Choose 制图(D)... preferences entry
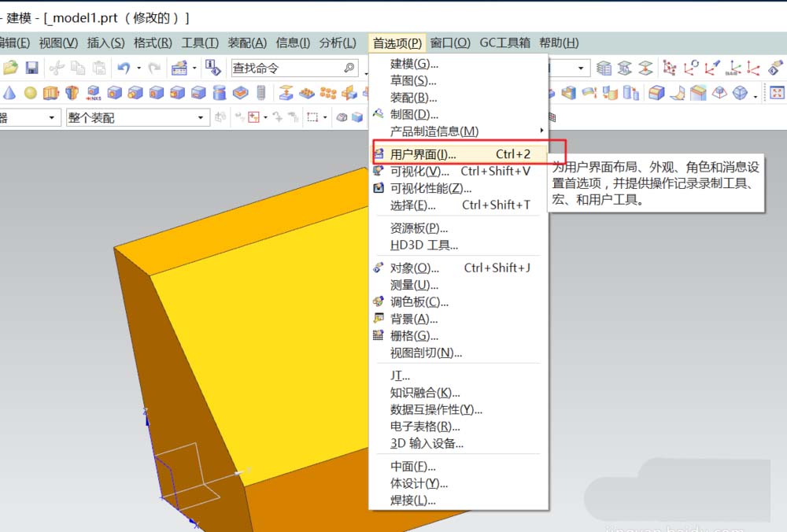Screen dimensions: 787x532 click(x=459, y=114)
